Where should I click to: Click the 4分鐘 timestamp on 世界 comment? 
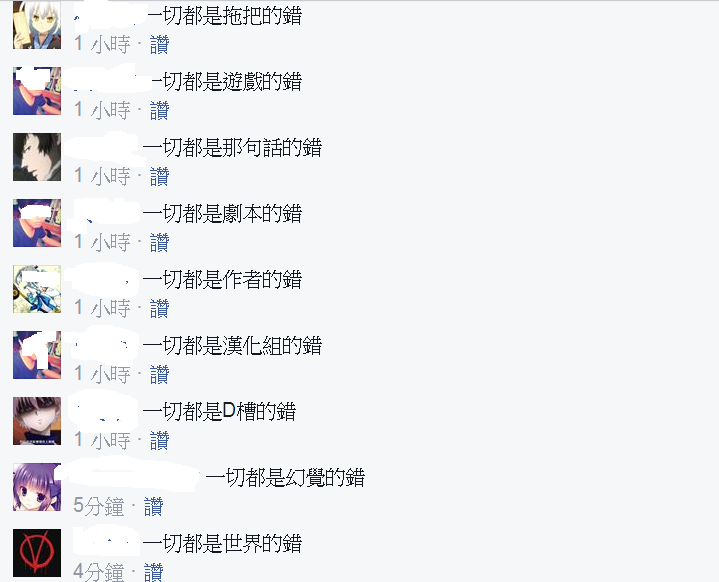tap(99, 572)
